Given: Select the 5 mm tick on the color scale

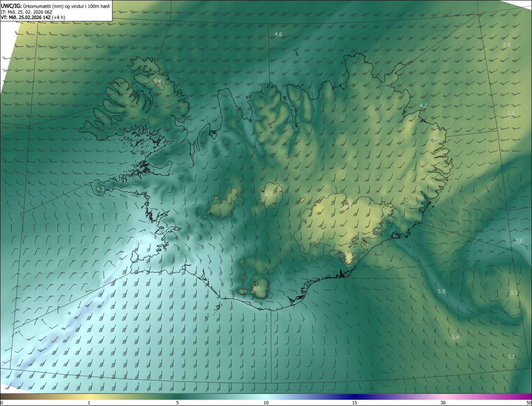Looking at the screenshot, I should click(177, 403).
